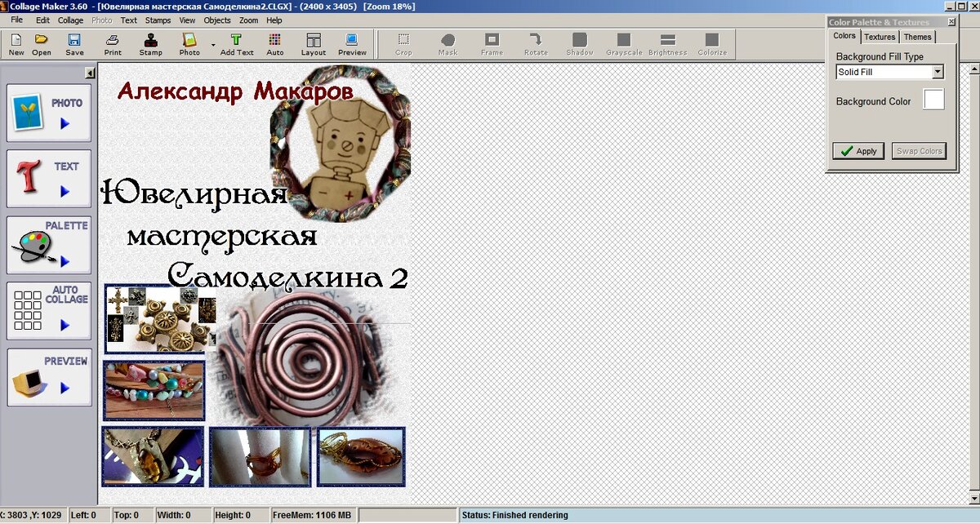
Task: Click the Add Text toolbar icon
Action: coord(237,44)
